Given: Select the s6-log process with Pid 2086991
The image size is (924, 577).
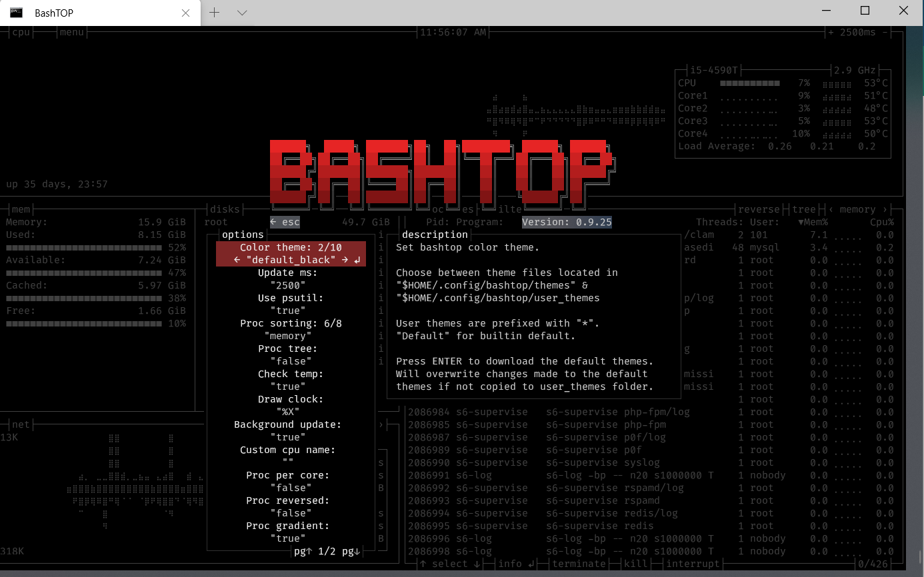Looking at the screenshot, I should tap(651, 475).
